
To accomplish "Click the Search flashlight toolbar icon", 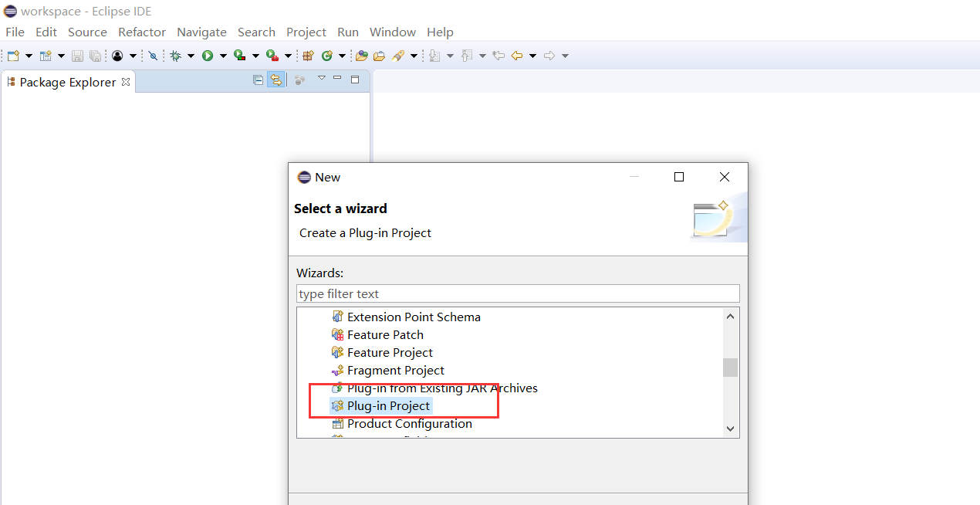I will click(x=398, y=56).
